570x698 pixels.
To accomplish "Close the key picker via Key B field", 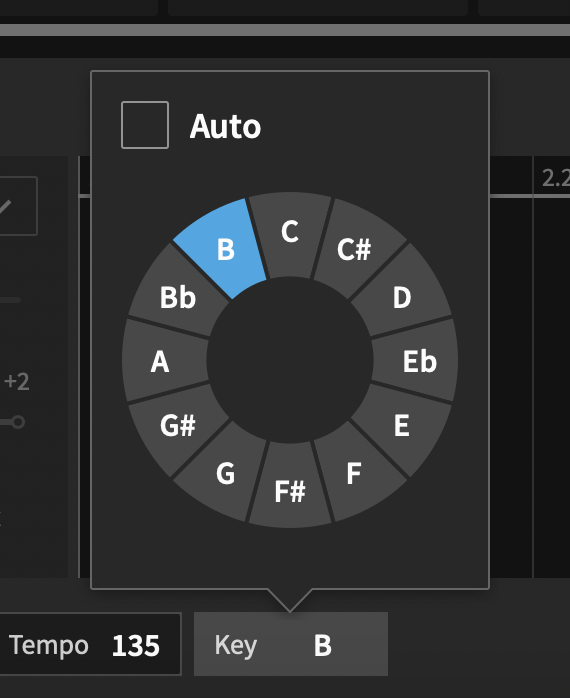I will click(291, 644).
